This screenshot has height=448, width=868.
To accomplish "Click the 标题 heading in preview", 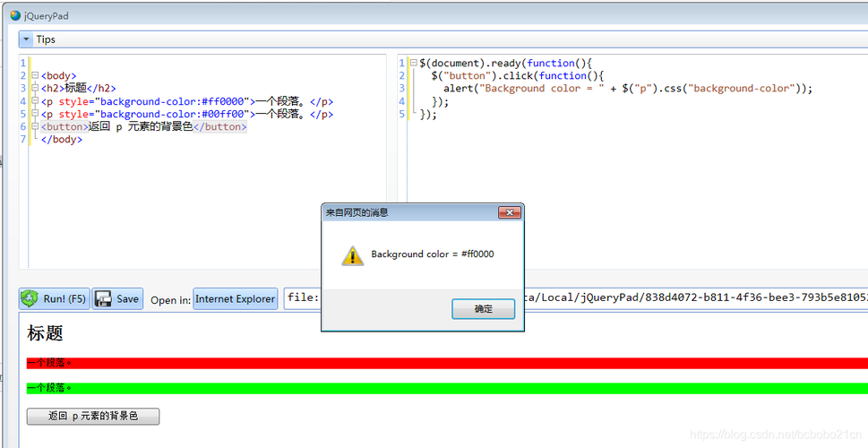I will 45,332.
